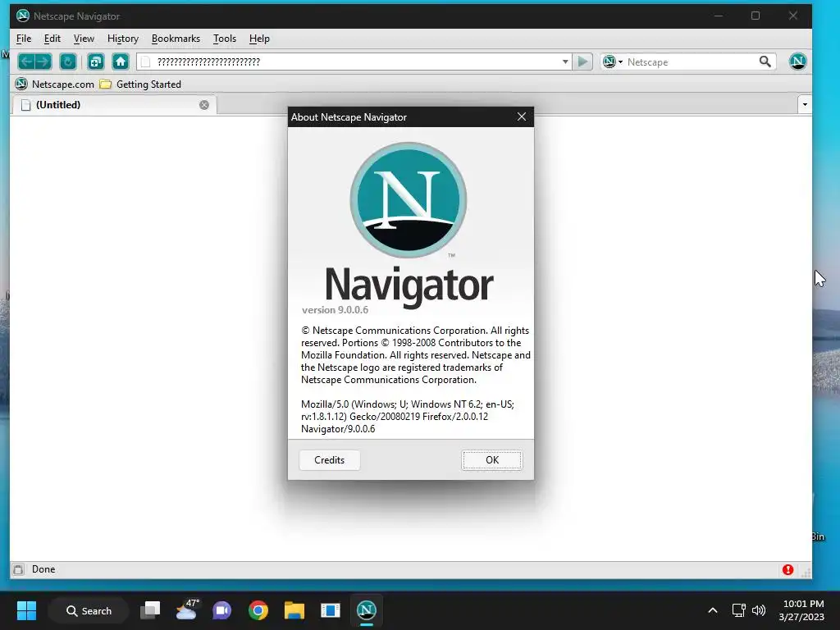
Task: Open the Edit menu
Action: pyautogui.click(x=52, y=39)
